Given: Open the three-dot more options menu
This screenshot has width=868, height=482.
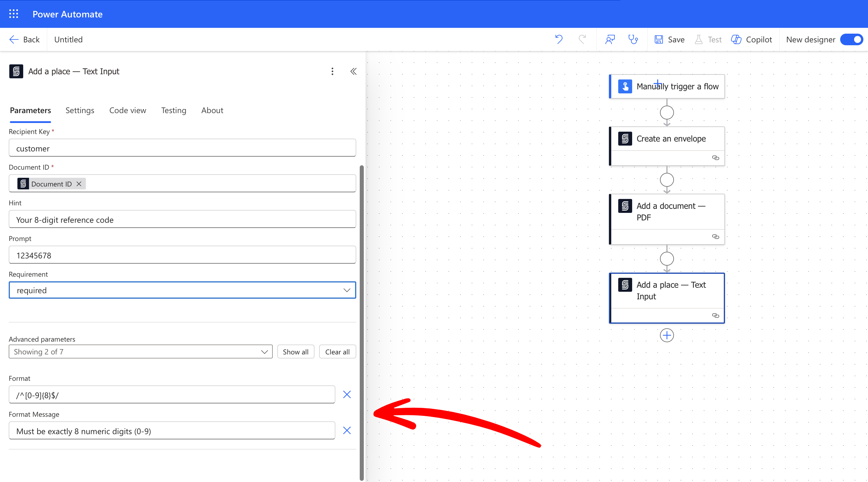Looking at the screenshot, I should [x=332, y=71].
